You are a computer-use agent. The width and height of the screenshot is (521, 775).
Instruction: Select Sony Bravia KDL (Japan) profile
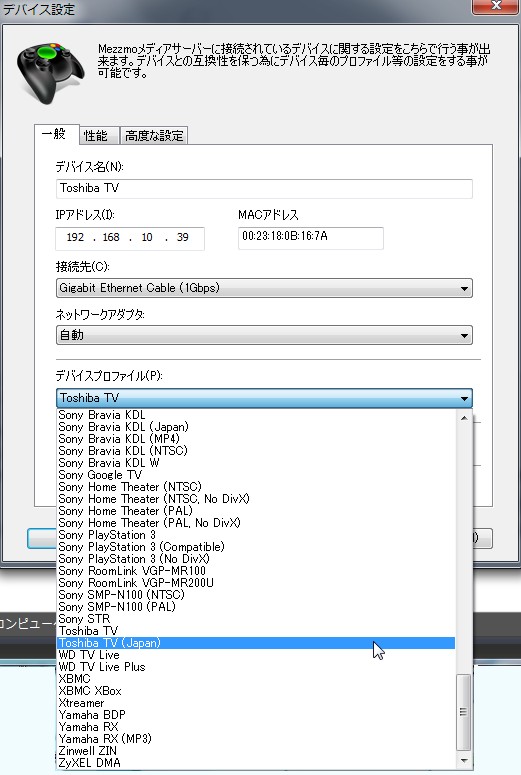[256, 427]
